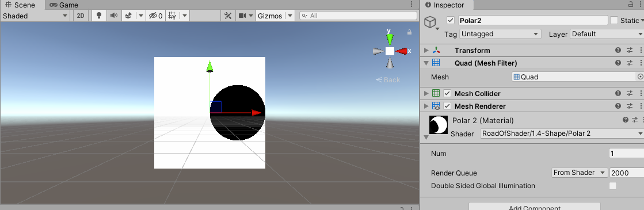Enable the Static checkbox

[x=614, y=20]
